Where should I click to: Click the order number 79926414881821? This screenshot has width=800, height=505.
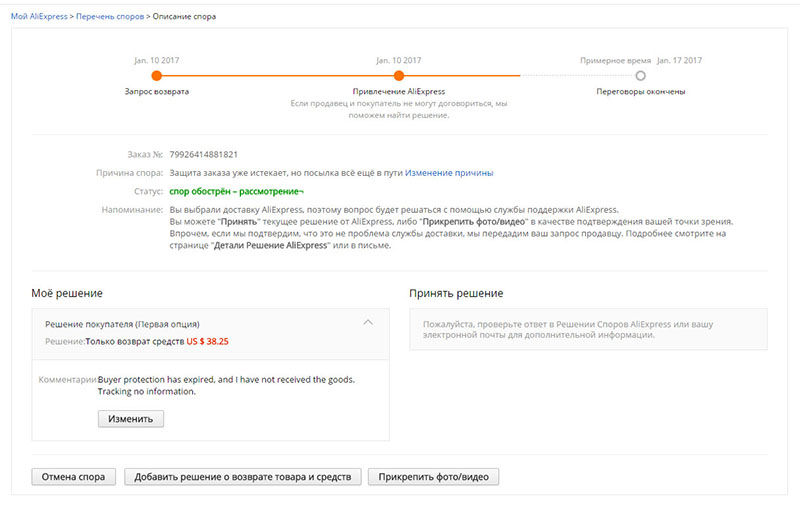(x=204, y=155)
